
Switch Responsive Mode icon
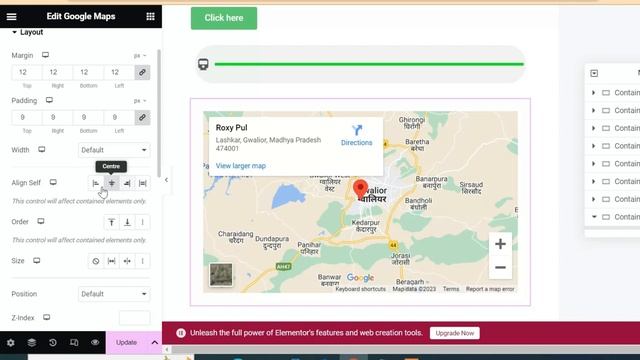click(74, 342)
